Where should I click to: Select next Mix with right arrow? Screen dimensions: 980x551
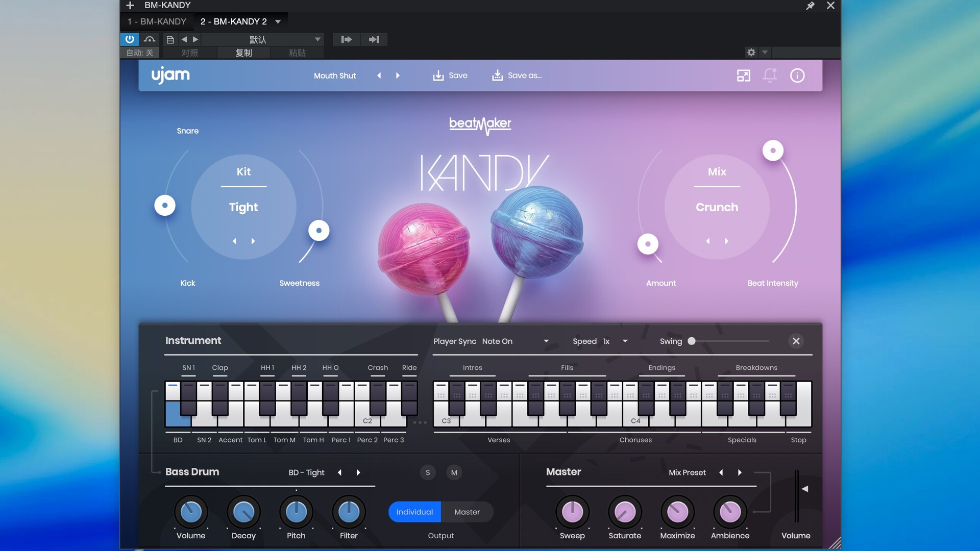point(727,241)
